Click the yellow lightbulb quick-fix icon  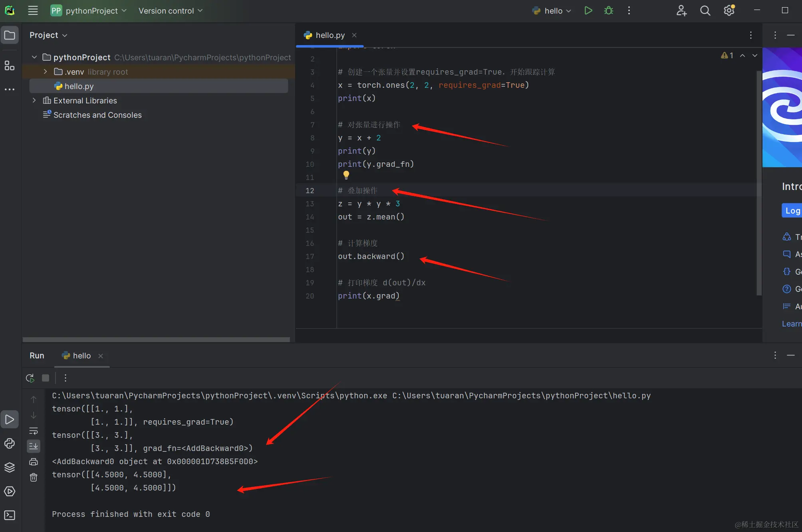coord(346,175)
